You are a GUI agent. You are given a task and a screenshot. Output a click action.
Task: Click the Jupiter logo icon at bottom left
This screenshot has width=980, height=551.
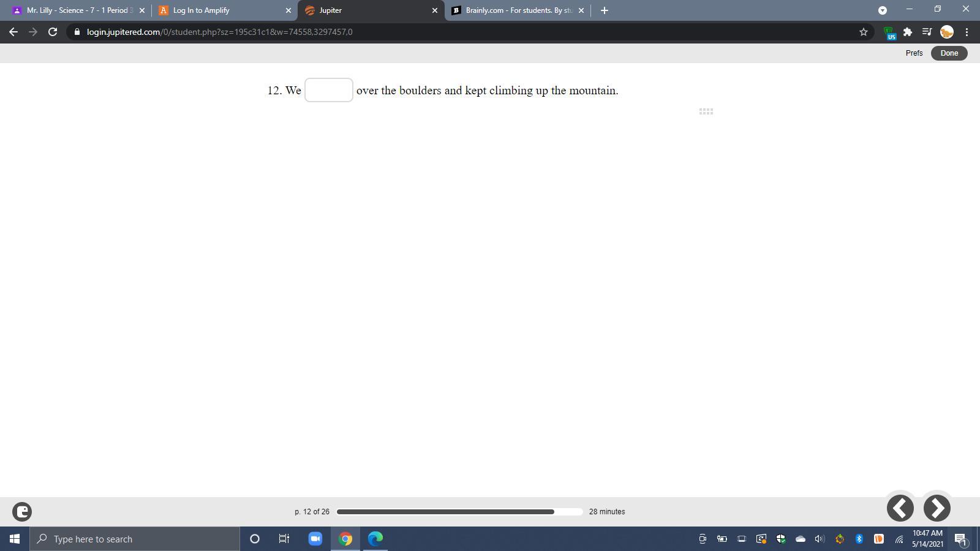22,511
